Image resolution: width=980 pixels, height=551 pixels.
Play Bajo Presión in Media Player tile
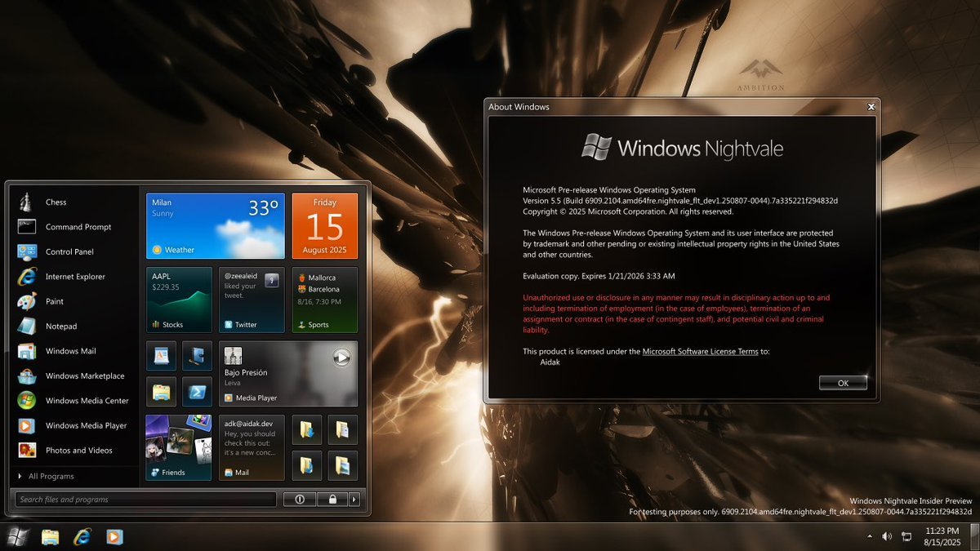342,357
